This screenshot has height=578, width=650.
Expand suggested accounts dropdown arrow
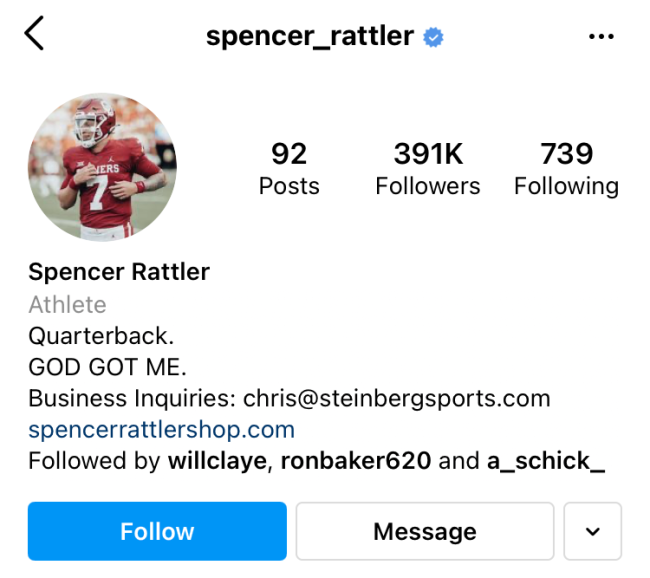pyautogui.click(x=593, y=531)
